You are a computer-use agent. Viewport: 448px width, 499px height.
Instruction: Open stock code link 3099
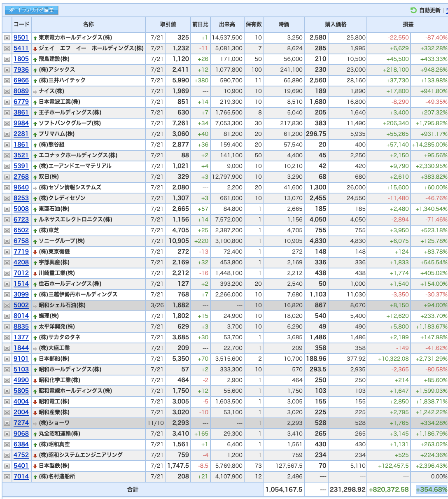click(x=21, y=294)
